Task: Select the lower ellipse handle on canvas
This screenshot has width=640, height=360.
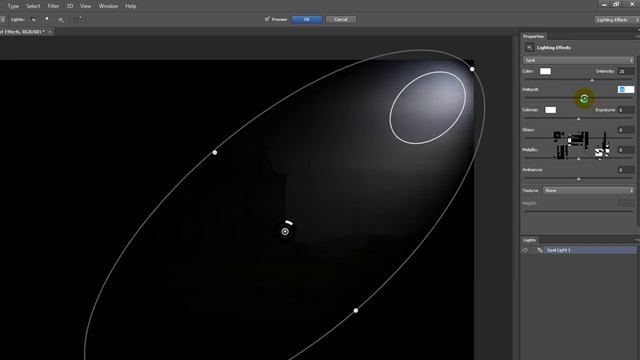Action: tap(356, 311)
